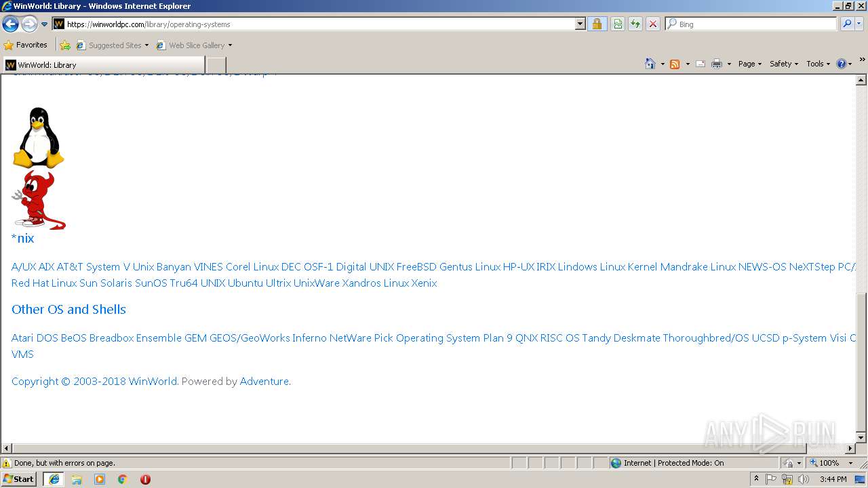
Task: Open the privacy report lock dropdown
Action: pyautogui.click(x=792, y=463)
